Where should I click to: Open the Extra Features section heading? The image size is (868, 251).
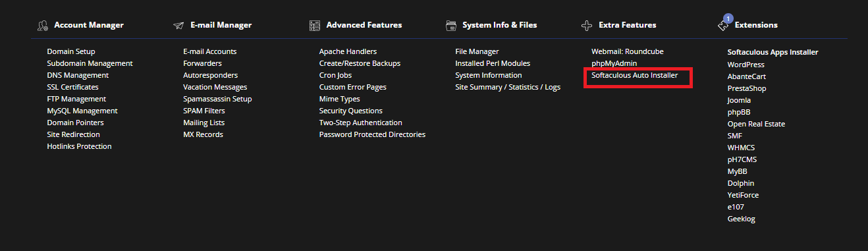point(628,25)
